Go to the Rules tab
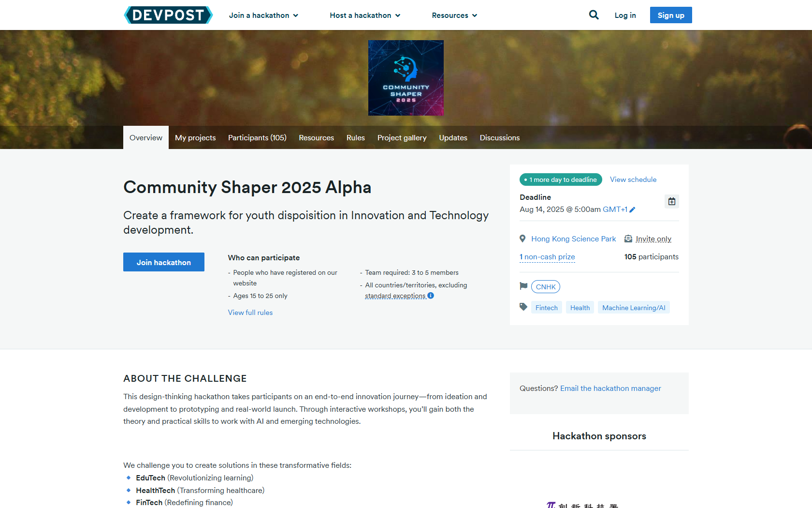 tap(355, 138)
